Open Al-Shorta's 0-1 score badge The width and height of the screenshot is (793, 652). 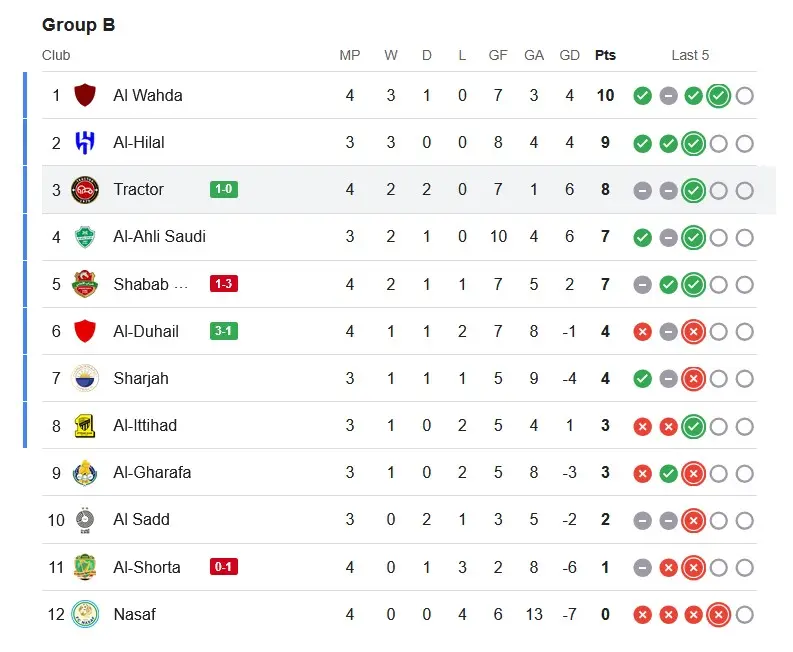pos(224,567)
